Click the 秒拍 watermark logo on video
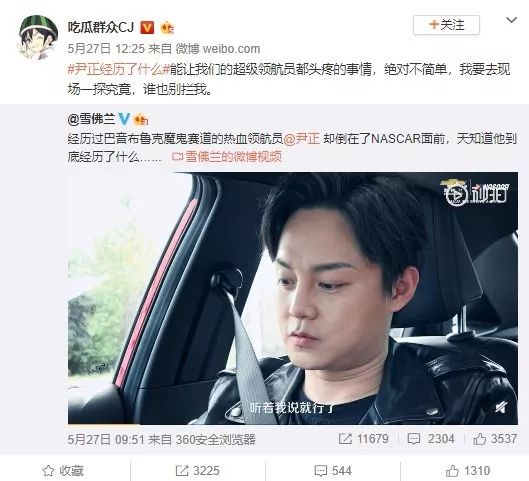Image resolution: width=529 pixels, height=481 pixels. coord(476,194)
